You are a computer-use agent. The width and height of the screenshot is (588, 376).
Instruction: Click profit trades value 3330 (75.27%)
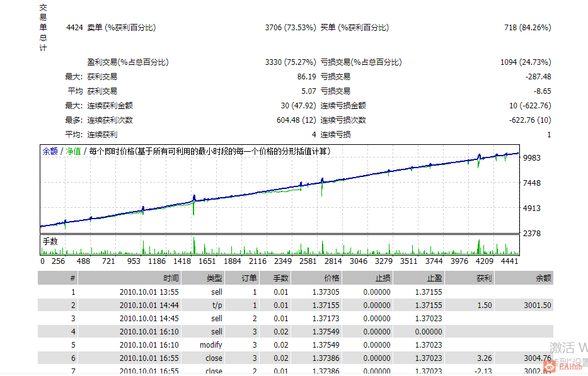291,62
